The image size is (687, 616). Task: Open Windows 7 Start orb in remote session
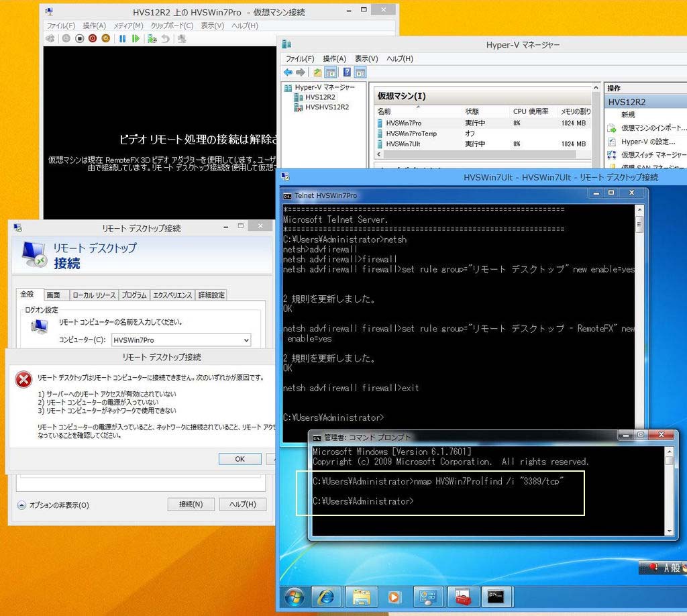pyautogui.click(x=295, y=597)
